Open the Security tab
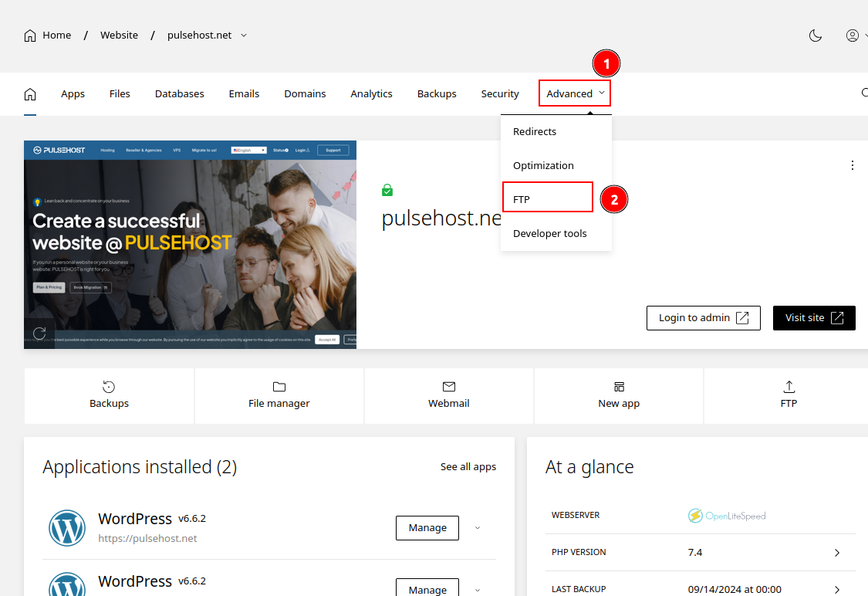 [x=500, y=94]
